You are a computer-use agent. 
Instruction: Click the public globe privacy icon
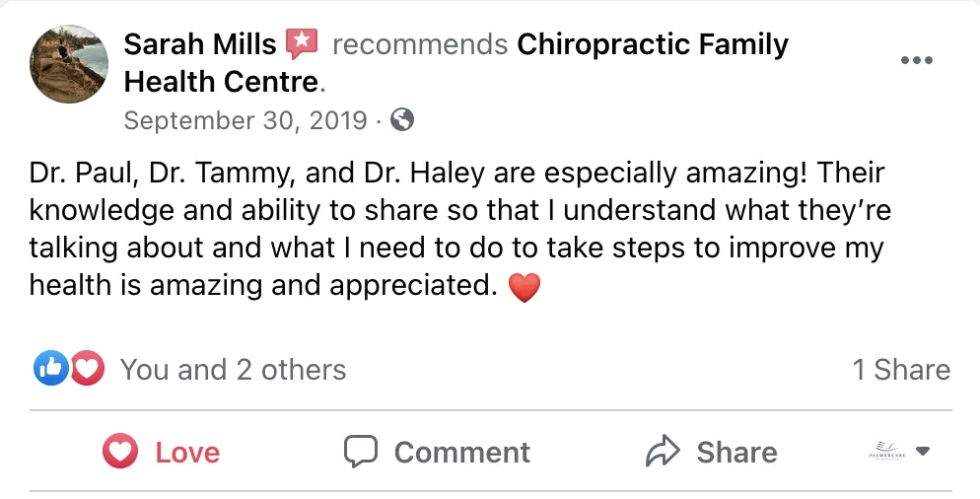coord(402,118)
